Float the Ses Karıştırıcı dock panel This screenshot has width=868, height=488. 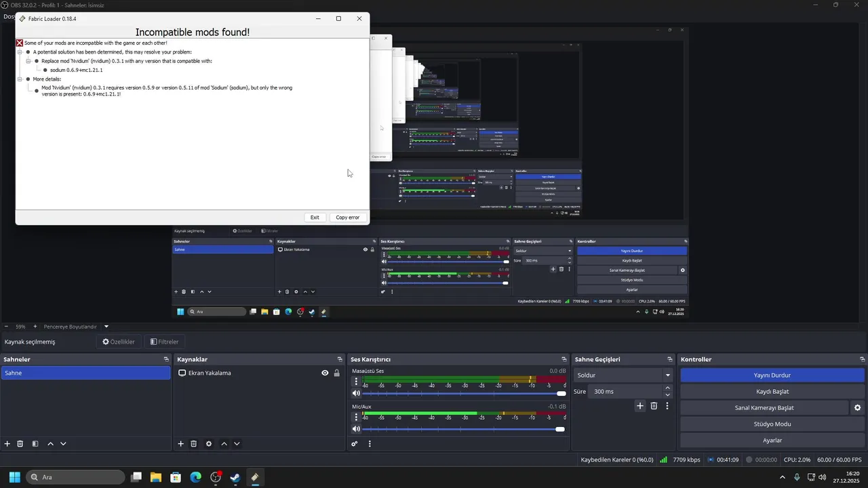click(x=564, y=359)
